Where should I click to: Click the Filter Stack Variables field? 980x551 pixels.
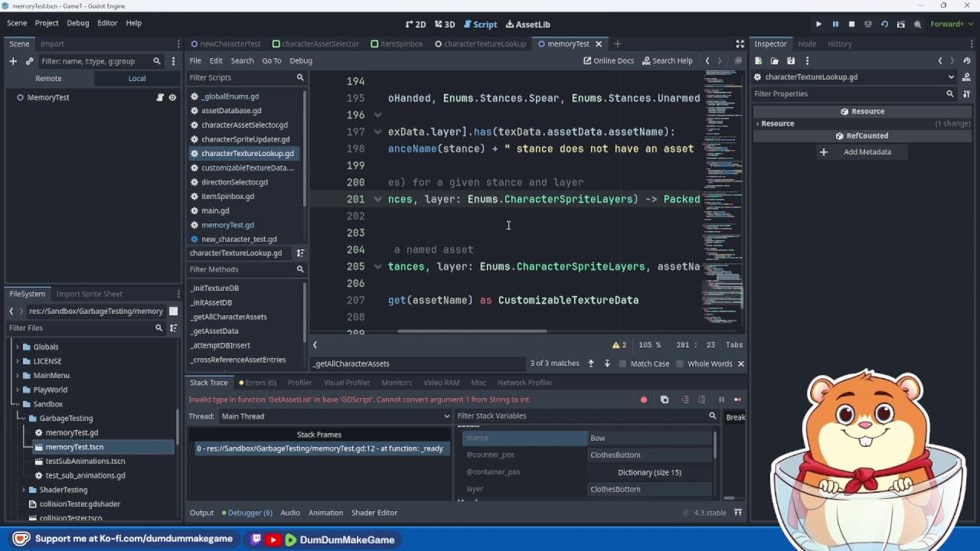[x=586, y=416]
